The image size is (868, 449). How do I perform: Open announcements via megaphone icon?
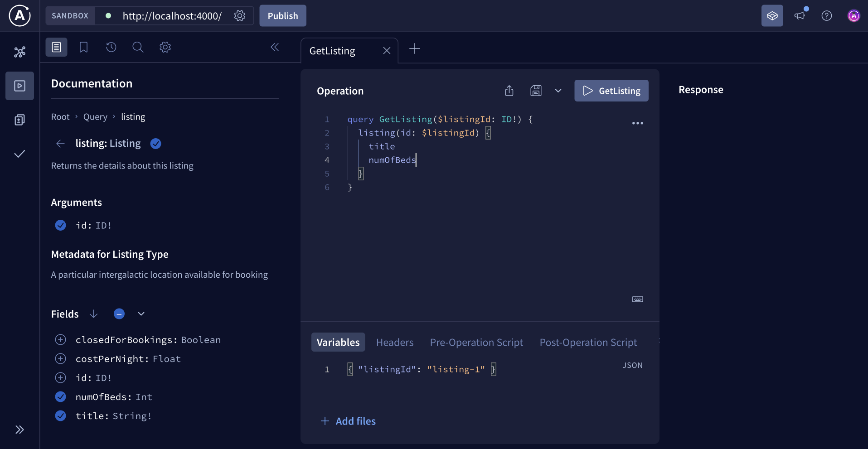click(800, 15)
